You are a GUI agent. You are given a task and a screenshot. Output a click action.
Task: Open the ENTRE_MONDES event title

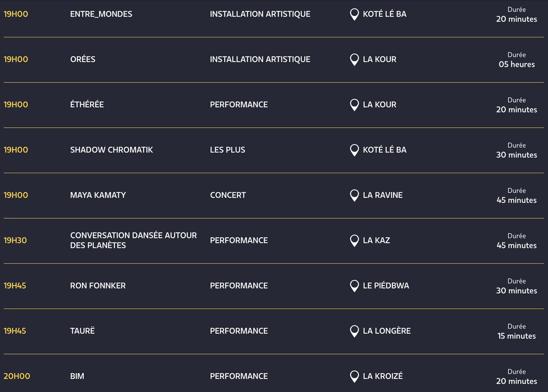coord(101,14)
